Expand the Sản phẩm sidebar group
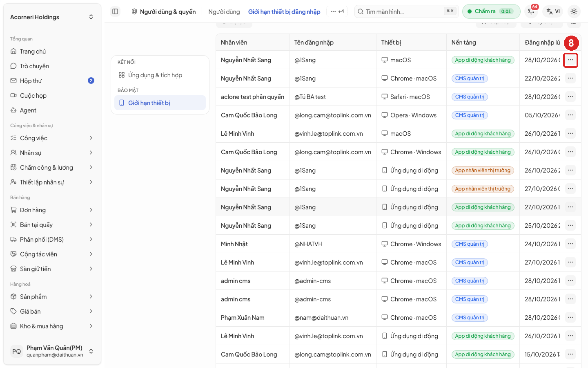Viewport: 588px width, 368px height. pyautogui.click(x=52, y=297)
